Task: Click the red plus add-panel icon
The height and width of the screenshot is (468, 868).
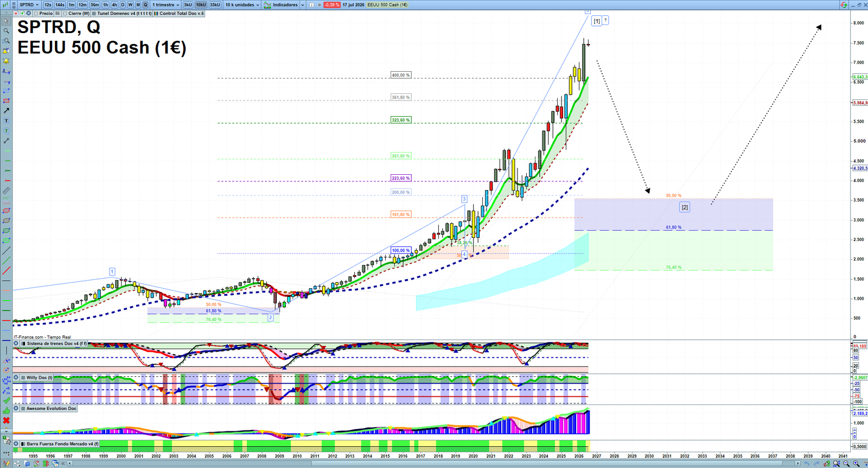Action: coord(16,14)
